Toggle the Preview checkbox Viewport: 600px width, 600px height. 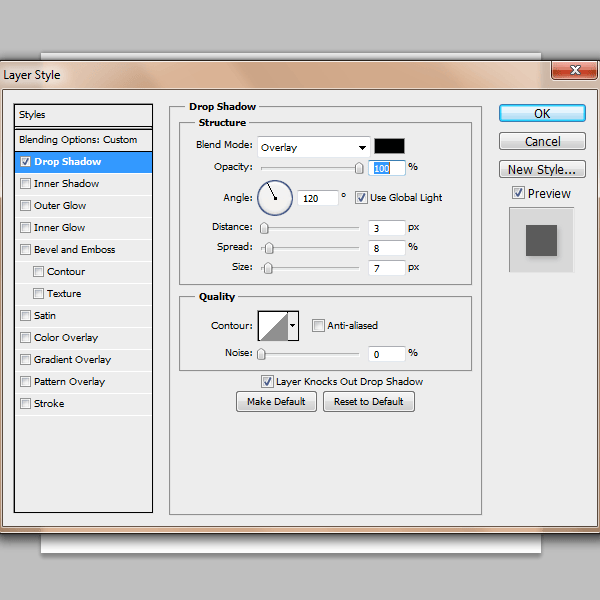(518, 193)
